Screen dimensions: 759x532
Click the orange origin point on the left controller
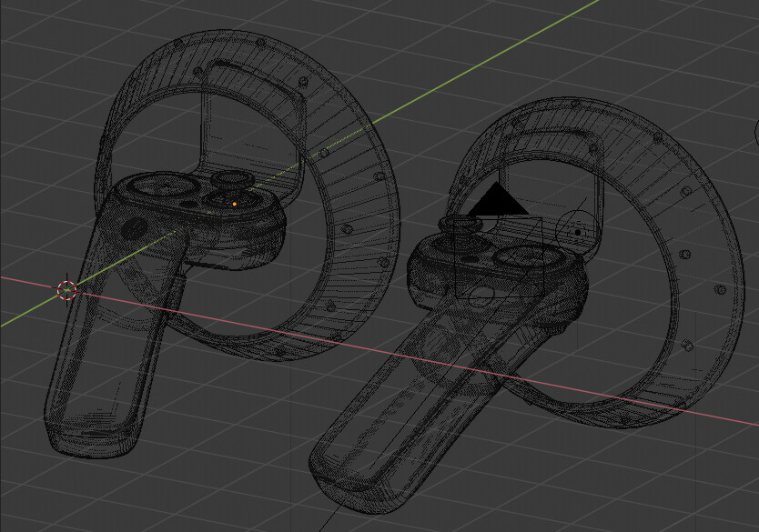(234, 203)
